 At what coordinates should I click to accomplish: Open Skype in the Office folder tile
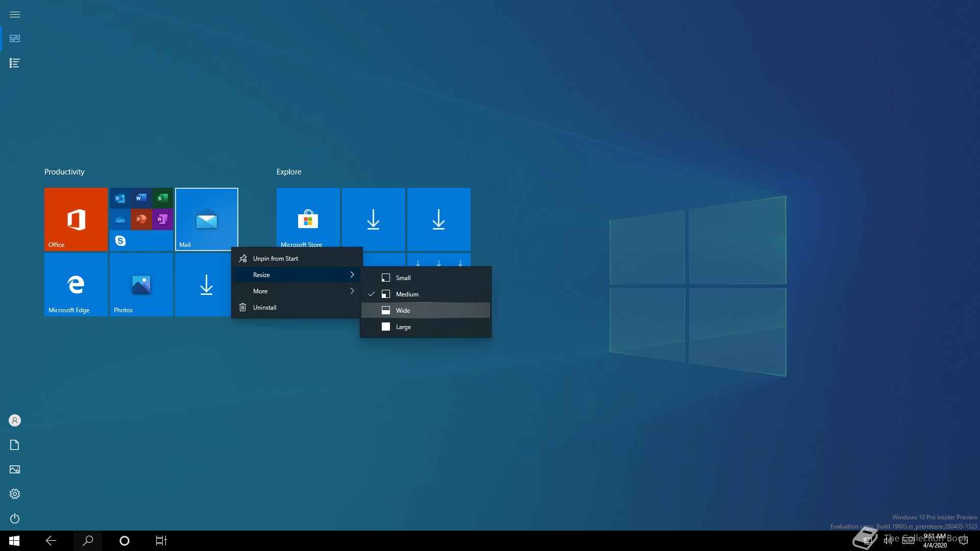click(120, 240)
